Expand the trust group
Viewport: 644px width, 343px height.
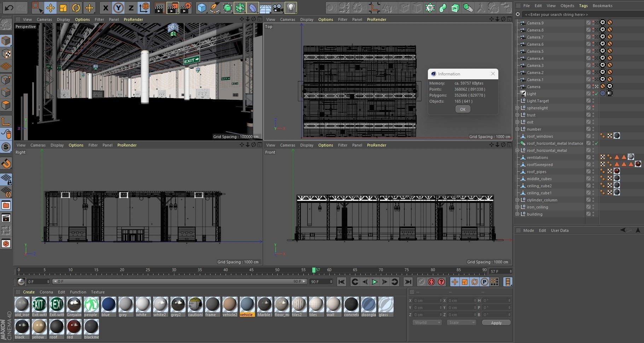coord(517,115)
